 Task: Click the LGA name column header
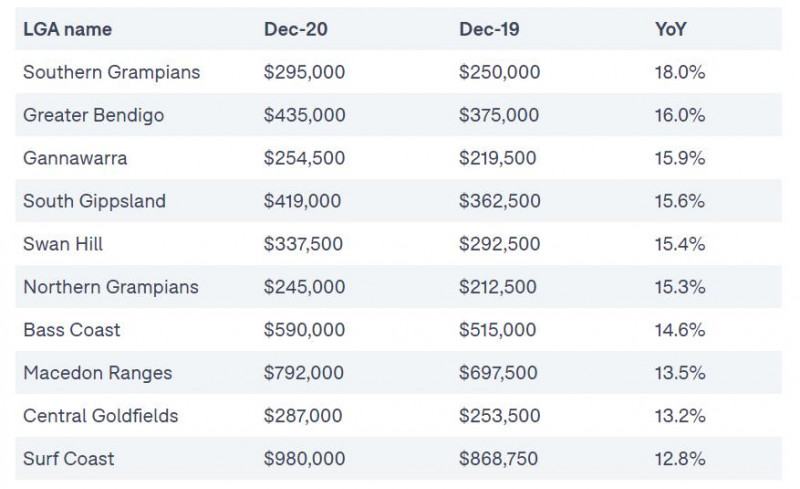click(x=67, y=29)
